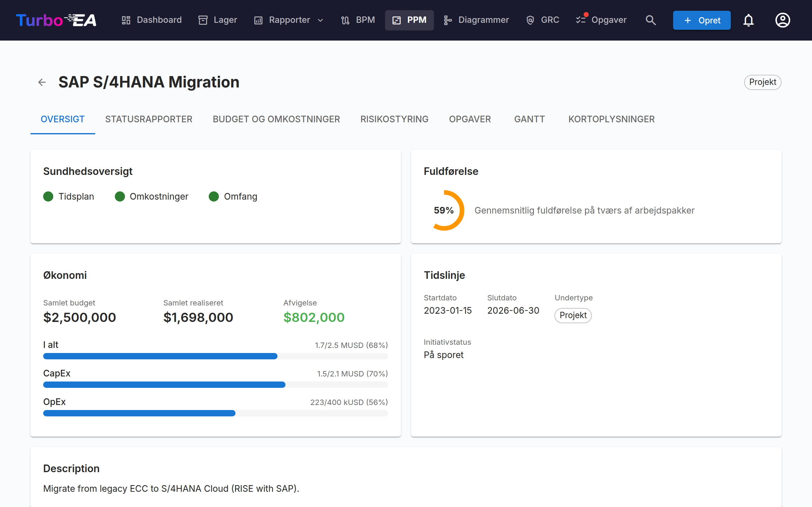The image size is (812, 507).
Task: Open Diagrammer in the top navigation
Action: coord(476,20)
